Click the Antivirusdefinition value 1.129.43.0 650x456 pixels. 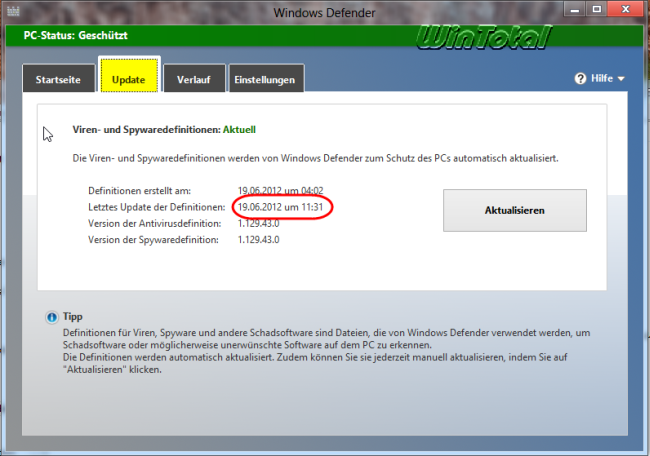click(258, 223)
